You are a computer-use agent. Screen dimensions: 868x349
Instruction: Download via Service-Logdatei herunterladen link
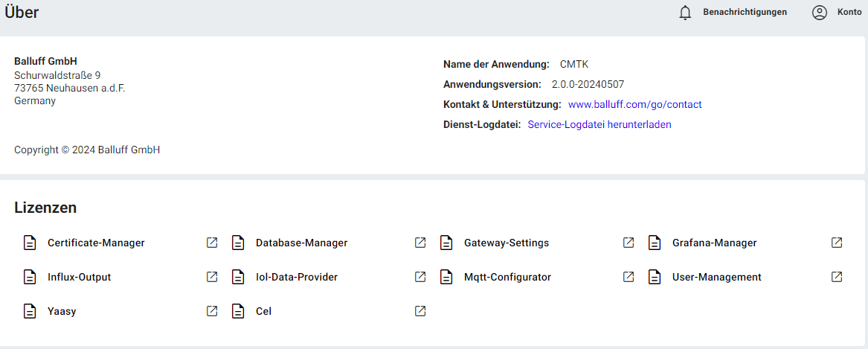pos(599,124)
